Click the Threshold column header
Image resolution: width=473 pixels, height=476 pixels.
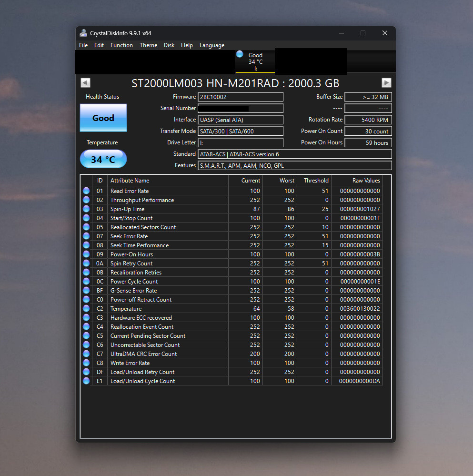click(x=314, y=181)
